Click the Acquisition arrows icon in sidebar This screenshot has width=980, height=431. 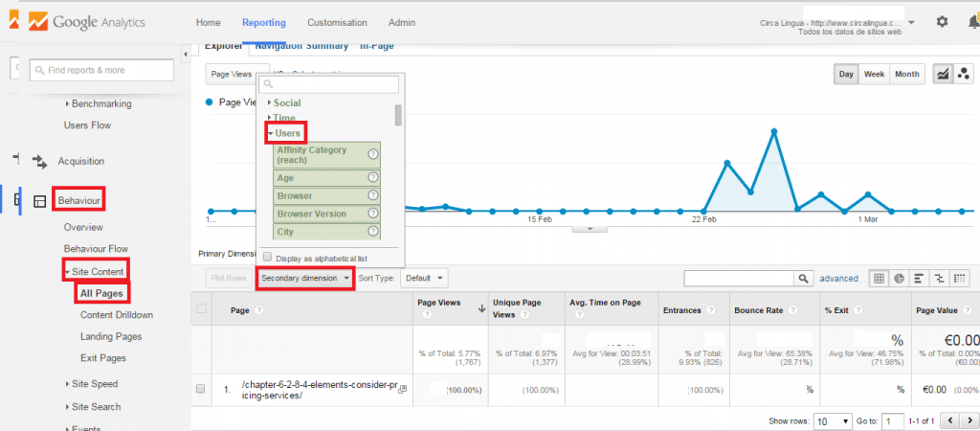click(x=40, y=162)
